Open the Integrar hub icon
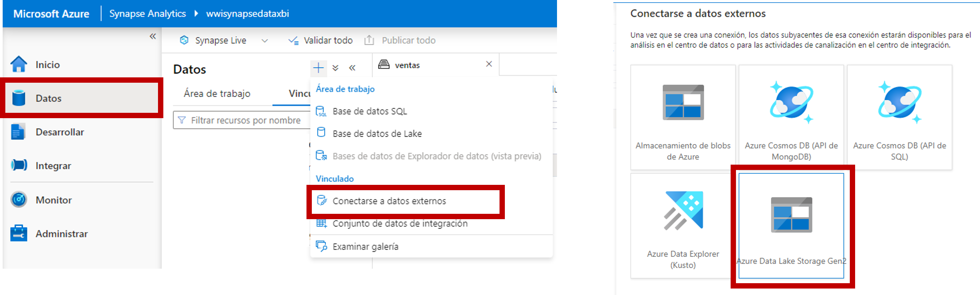The image size is (980, 295). [x=19, y=165]
